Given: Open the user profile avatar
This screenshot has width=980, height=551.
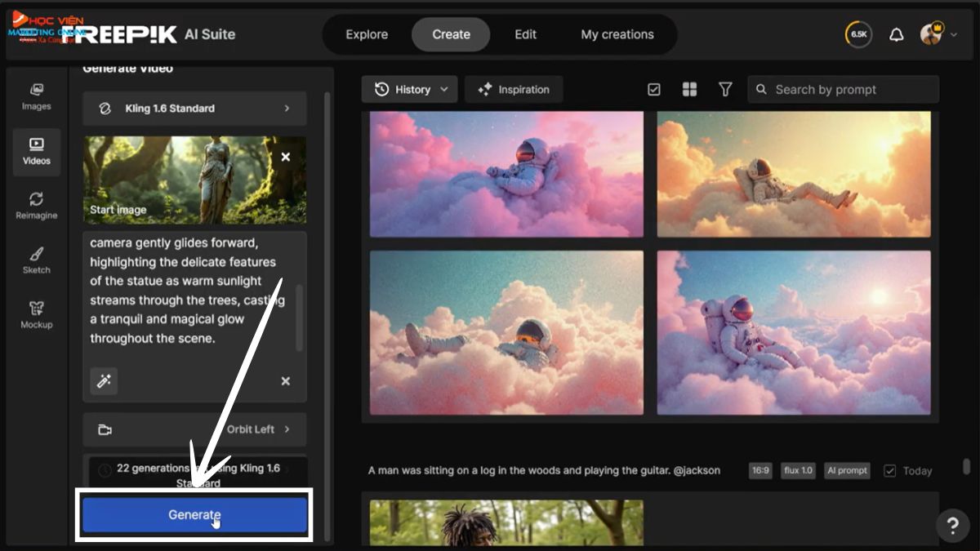Looking at the screenshot, I should point(931,34).
